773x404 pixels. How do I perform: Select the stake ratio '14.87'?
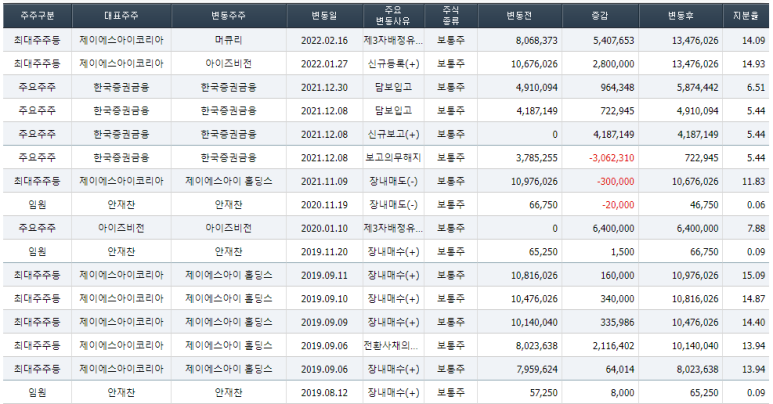[754, 299]
